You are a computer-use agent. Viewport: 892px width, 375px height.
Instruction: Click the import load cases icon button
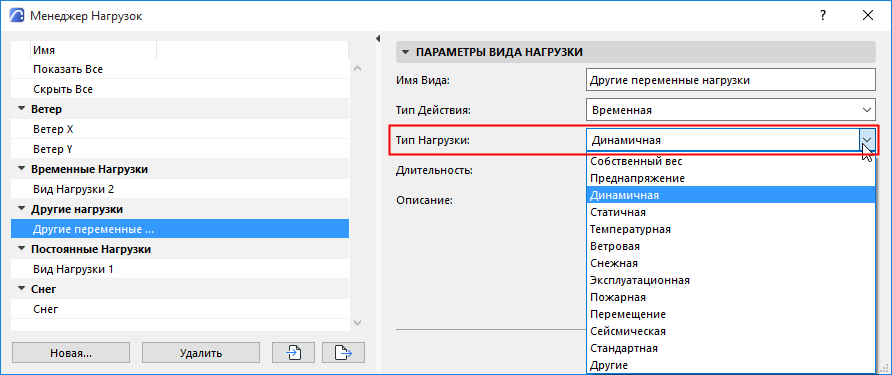293,353
